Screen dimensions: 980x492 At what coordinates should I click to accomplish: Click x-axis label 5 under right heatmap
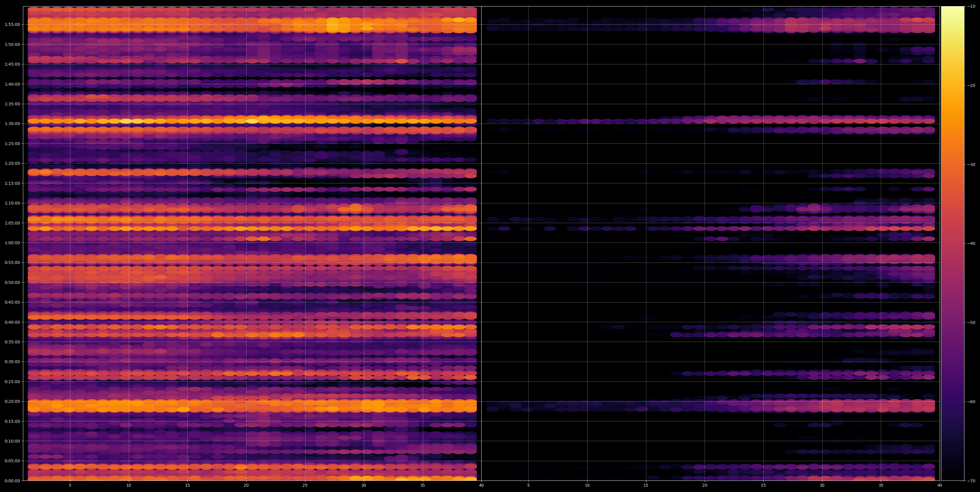pyautogui.click(x=528, y=486)
